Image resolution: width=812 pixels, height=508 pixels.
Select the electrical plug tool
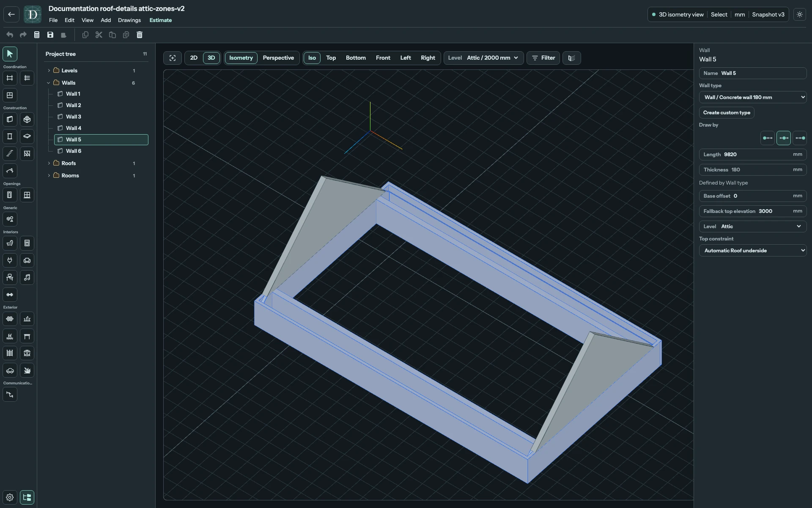coord(10,260)
